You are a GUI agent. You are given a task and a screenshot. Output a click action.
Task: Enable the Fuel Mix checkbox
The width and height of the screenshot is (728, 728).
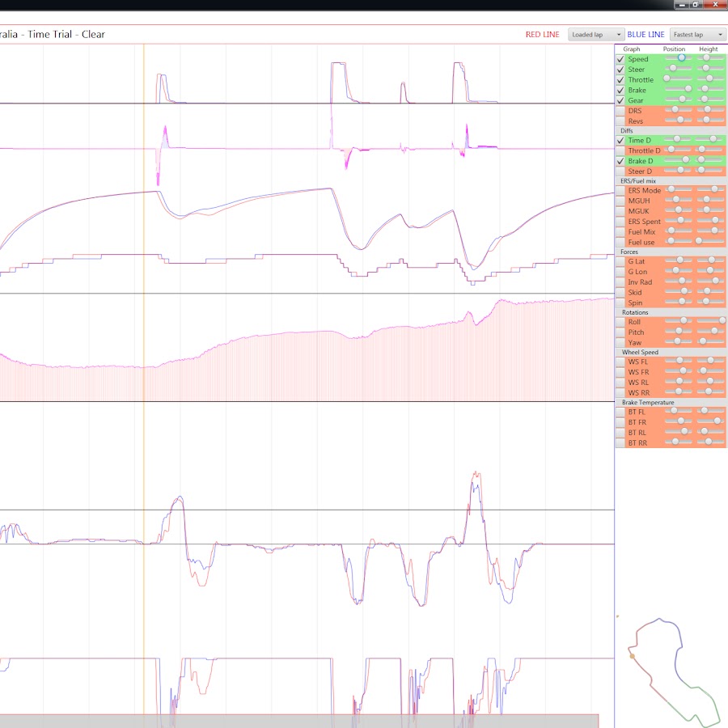[x=620, y=231]
